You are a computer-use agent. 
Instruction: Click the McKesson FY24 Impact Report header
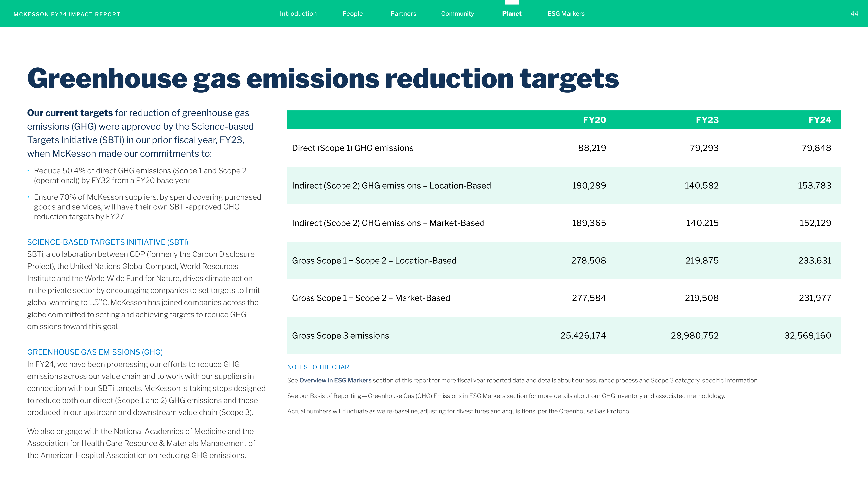67,14
